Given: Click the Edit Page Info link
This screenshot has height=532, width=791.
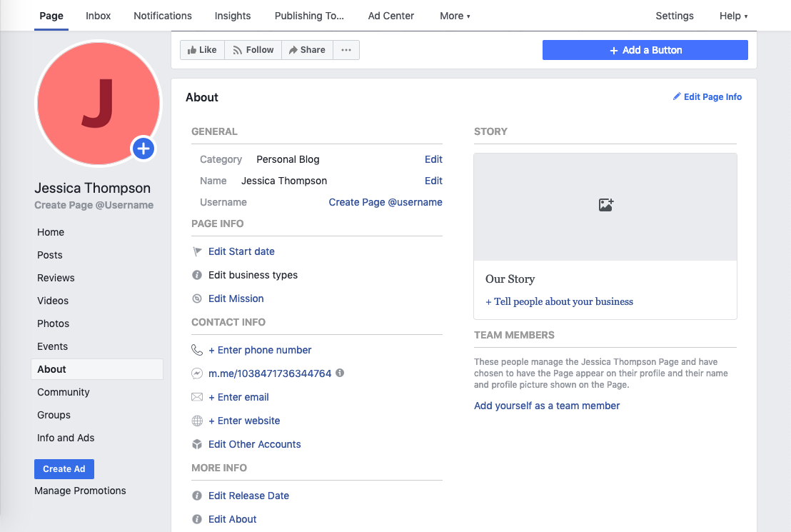Looking at the screenshot, I should [x=712, y=97].
